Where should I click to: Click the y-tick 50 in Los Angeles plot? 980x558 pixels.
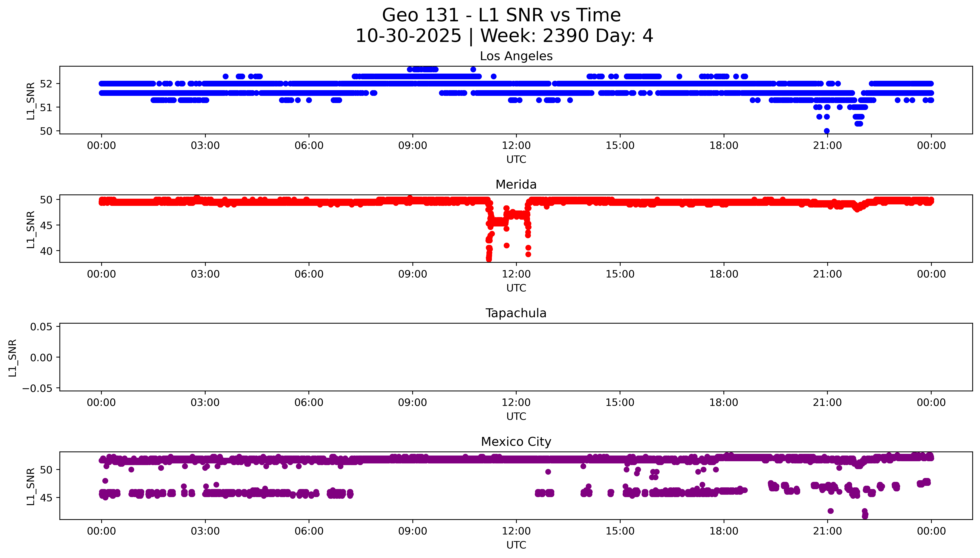click(46, 131)
